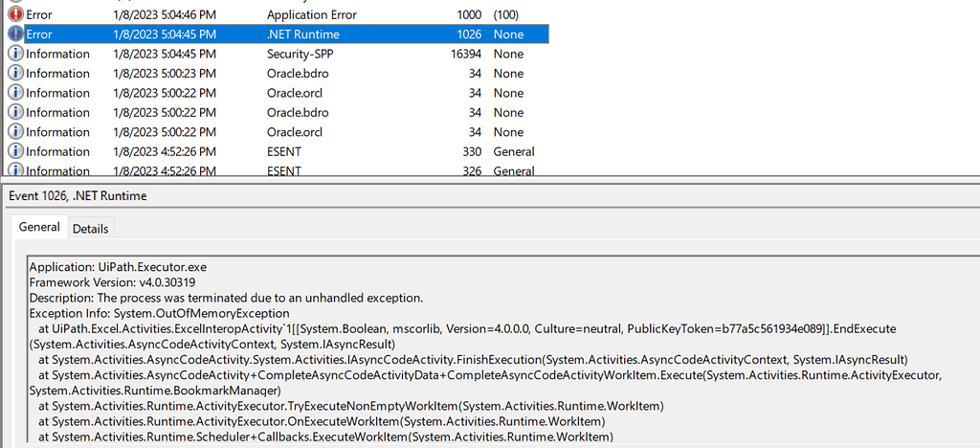This screenshot has width=980, height=448.
Task: Click the error icon on the .NET Runtime row
Action: pyautogui.click(x=15, y=34)
